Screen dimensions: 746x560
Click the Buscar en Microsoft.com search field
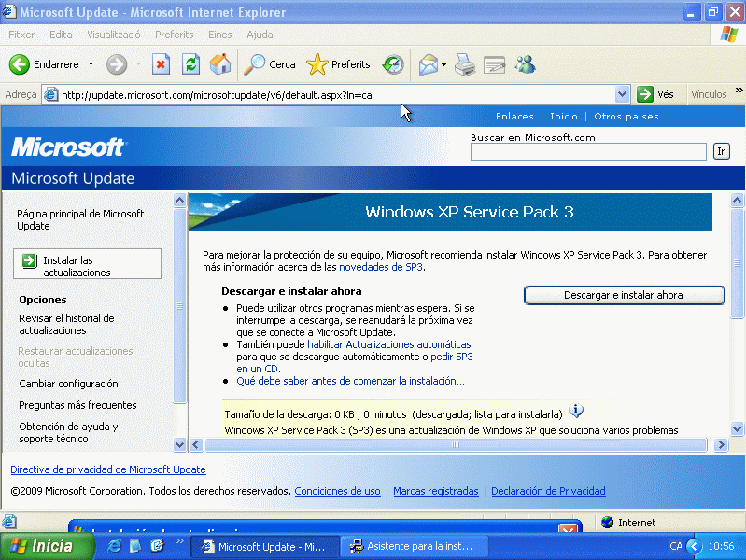(x=588, y=151)
